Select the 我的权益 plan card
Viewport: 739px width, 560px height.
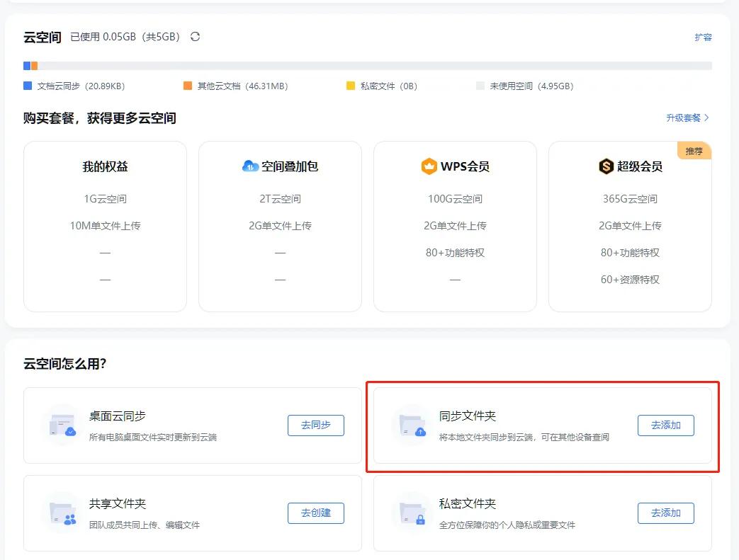point(104,225)
